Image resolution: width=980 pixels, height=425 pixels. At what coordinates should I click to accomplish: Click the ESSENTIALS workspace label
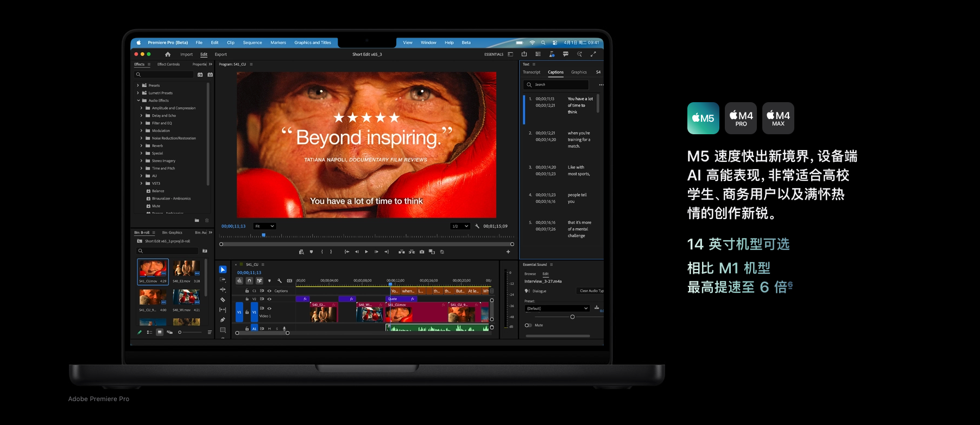point(494,54)
